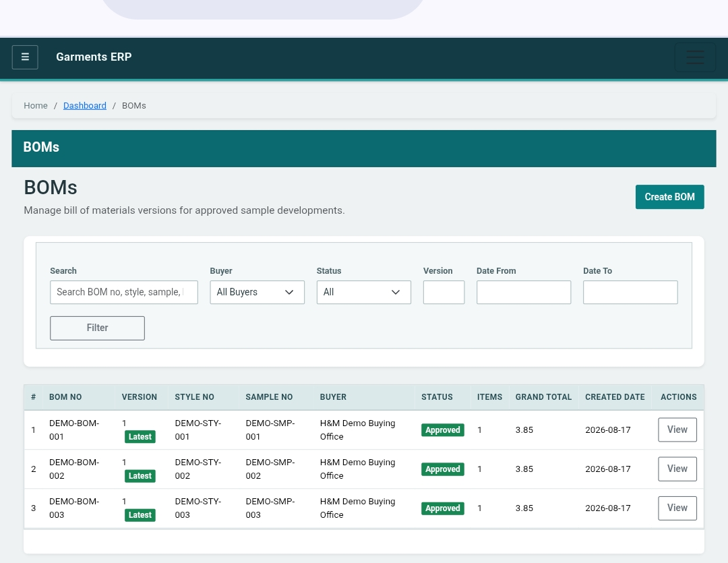The width and height of the screenshot is (728, 563).
Task: Click Latest badge in DEMO-BOM-001 row
Action: point(140,437)
